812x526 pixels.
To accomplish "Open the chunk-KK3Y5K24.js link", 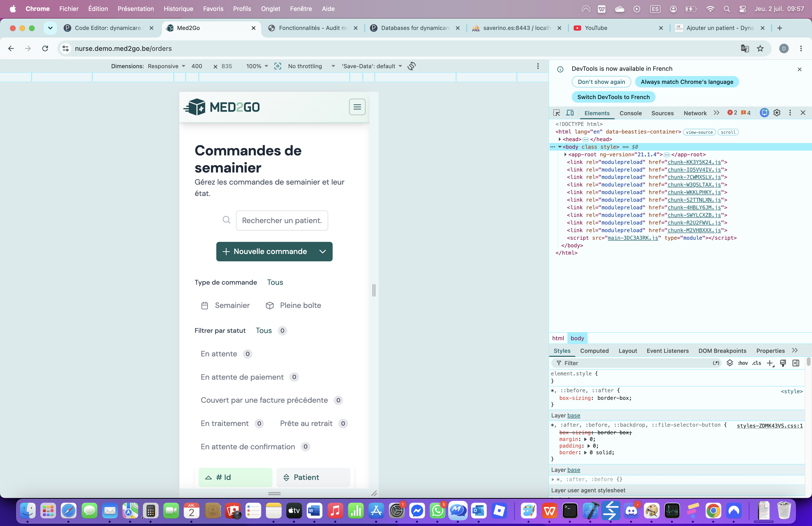I will coord(694,162).
